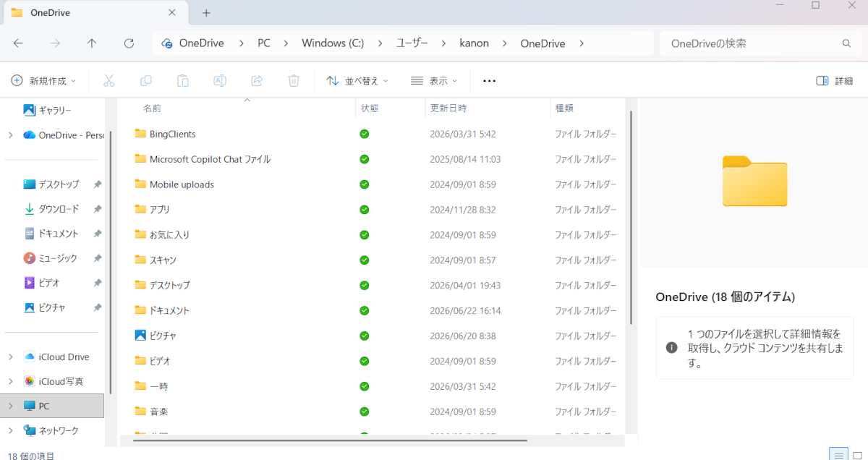Expand chevron after kanon breadcrumb
The image size is (868, 460).
[505, 43]
